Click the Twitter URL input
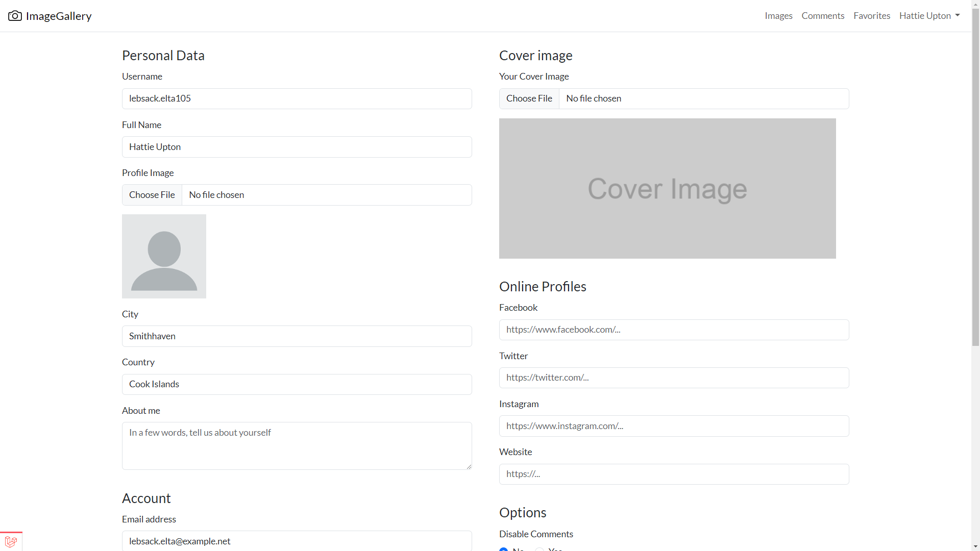 [x=674, y=378]
